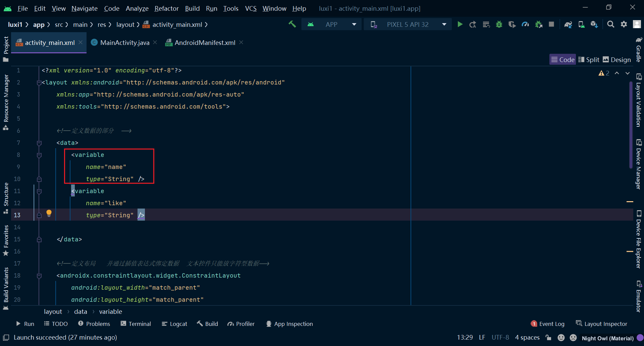644x346 pixels.
Task: Click the lower warning stripe marker
Action: coord(630,251)
